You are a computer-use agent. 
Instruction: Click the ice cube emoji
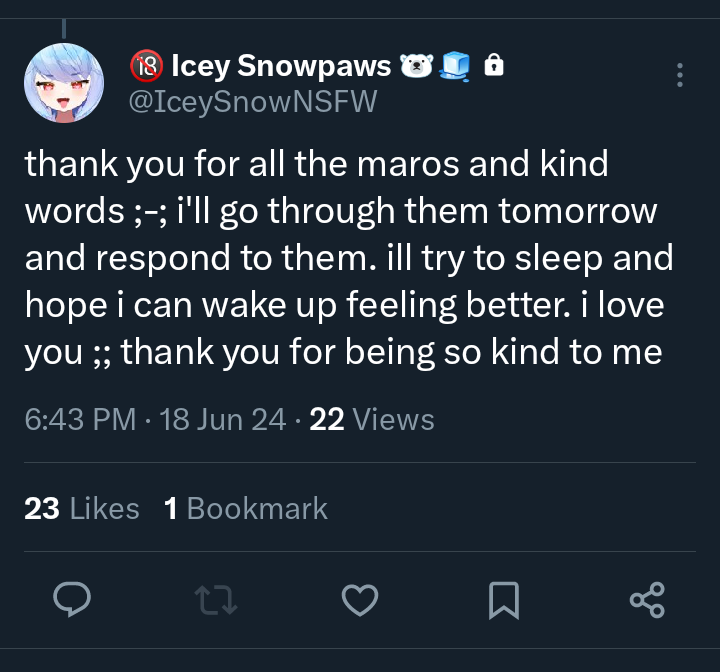[x=455, y=66]
